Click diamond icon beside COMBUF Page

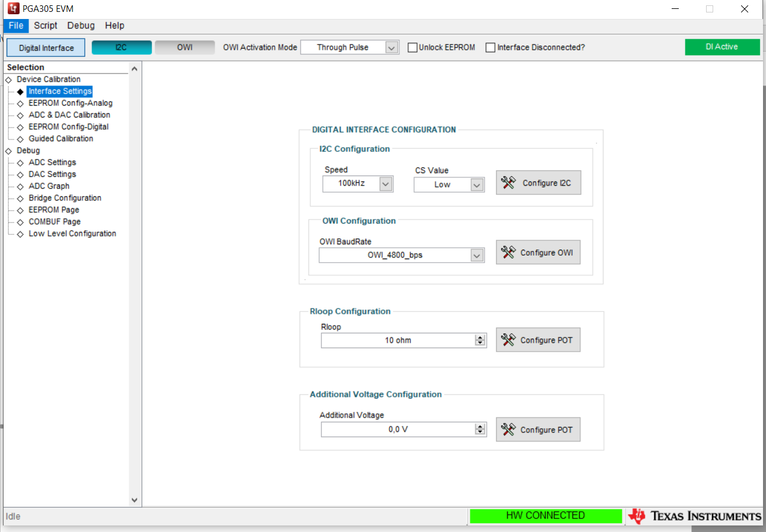coord(20,222)
